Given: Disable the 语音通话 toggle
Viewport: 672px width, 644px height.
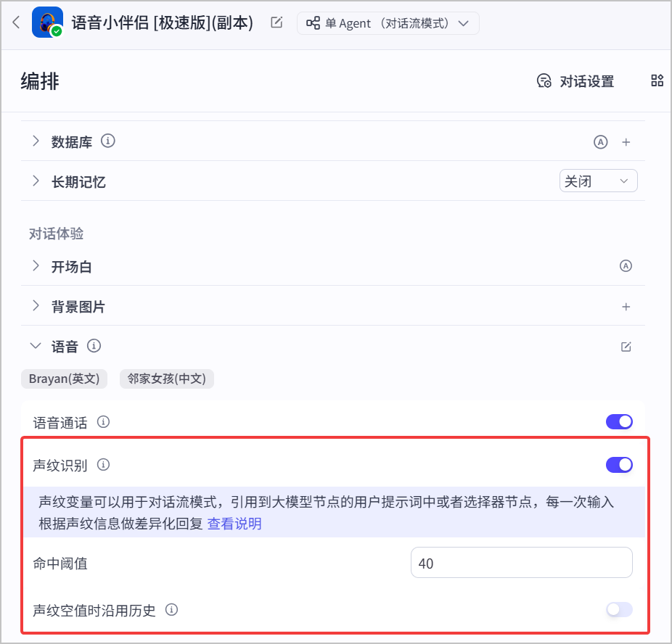Looking at the screenshot, I should coord(619,422).
